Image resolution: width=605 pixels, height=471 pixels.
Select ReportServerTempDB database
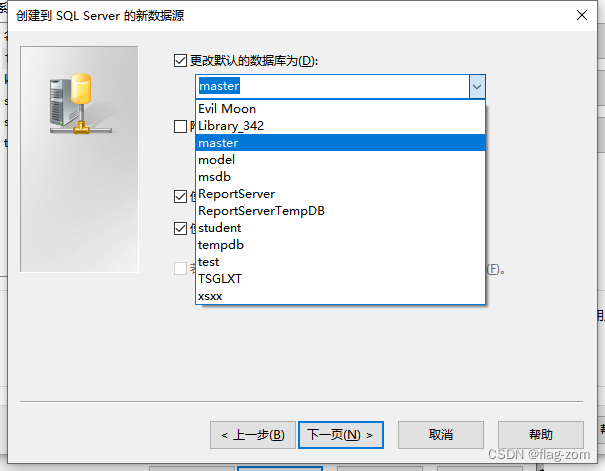[x=340, y=211]
